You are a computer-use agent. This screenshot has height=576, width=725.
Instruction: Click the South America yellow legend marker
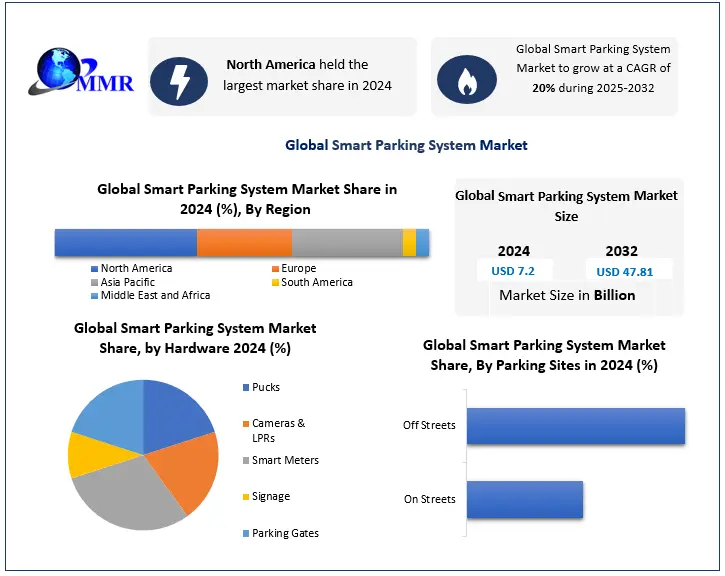[275, 283]
